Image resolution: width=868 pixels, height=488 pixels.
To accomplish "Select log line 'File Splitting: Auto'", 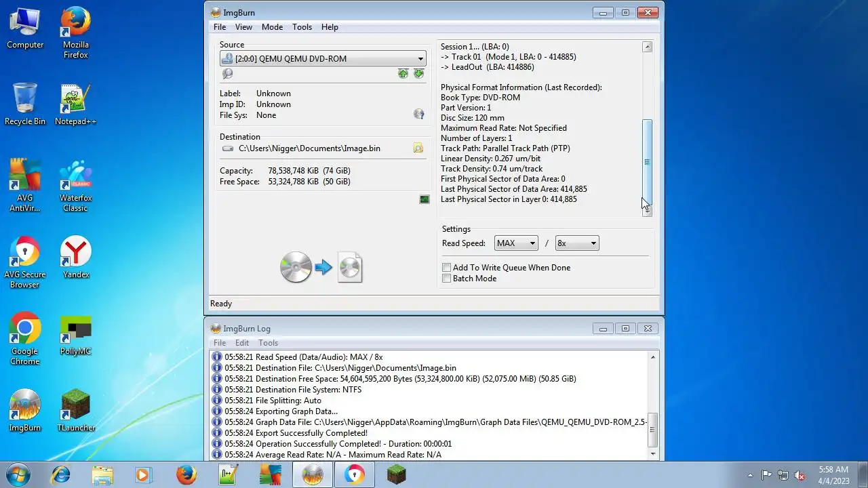I will coord(273,401).
